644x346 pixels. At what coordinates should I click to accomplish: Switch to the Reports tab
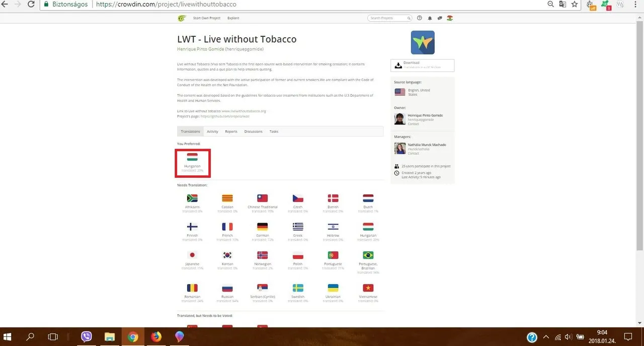click(x=231, y=131)
